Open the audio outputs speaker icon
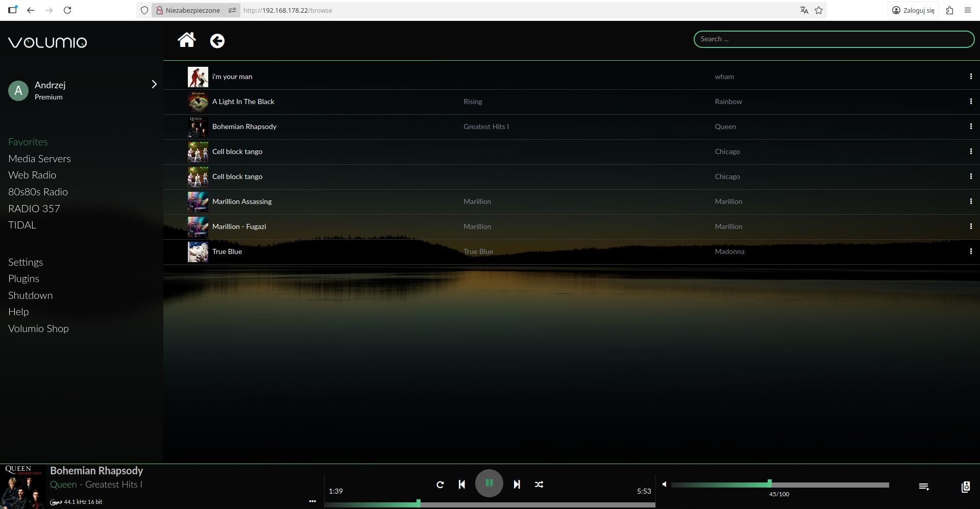 pos(965,487)
